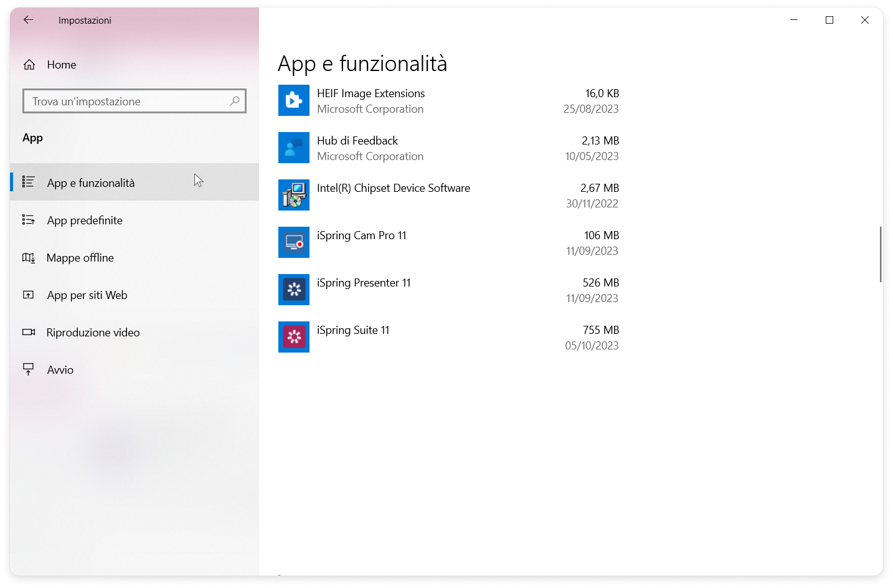The width and height of the screenshot is (893, 588).
Task: Select 'HEIF Image Extensions' app name
Action: click(x=371, y=93)
